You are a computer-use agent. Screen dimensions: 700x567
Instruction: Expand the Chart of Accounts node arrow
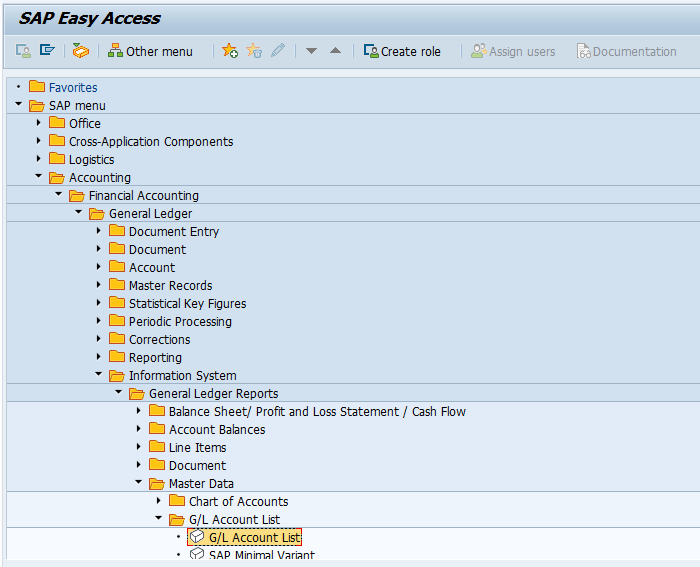click(x=158, y=500)
